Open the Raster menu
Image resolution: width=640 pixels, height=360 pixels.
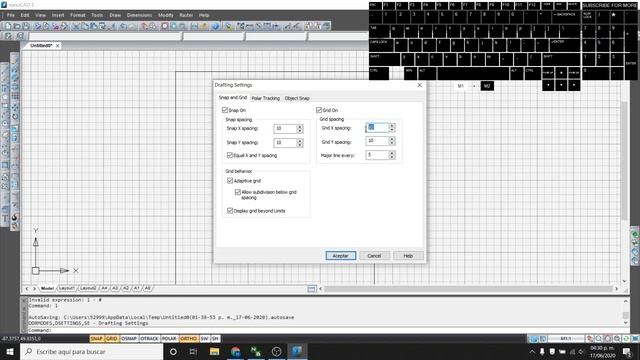pos(186,15)
